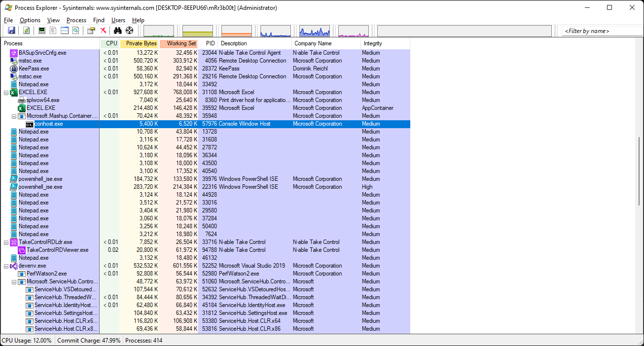This screenshot has width=644, height=346.
Task: Sort by the Working Set column header
Action: (179, 43)
